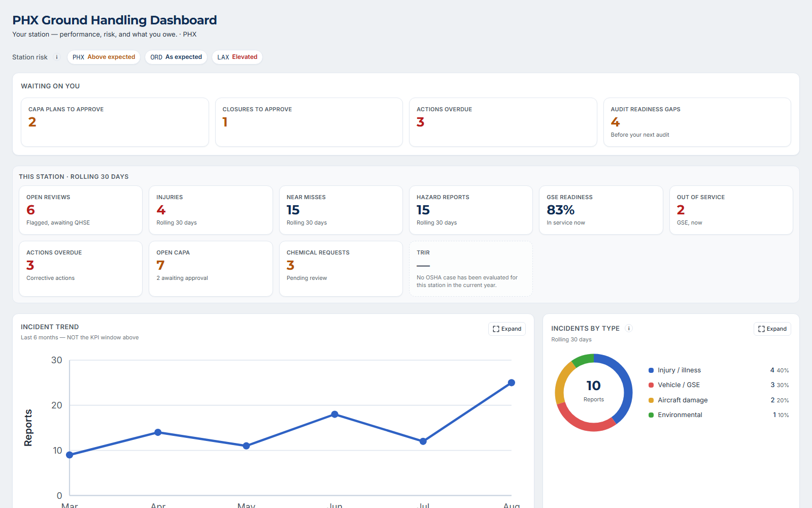Click the 'Injury / illness' legend label
Screen dimensions: 812x508
tap(679, 370)
